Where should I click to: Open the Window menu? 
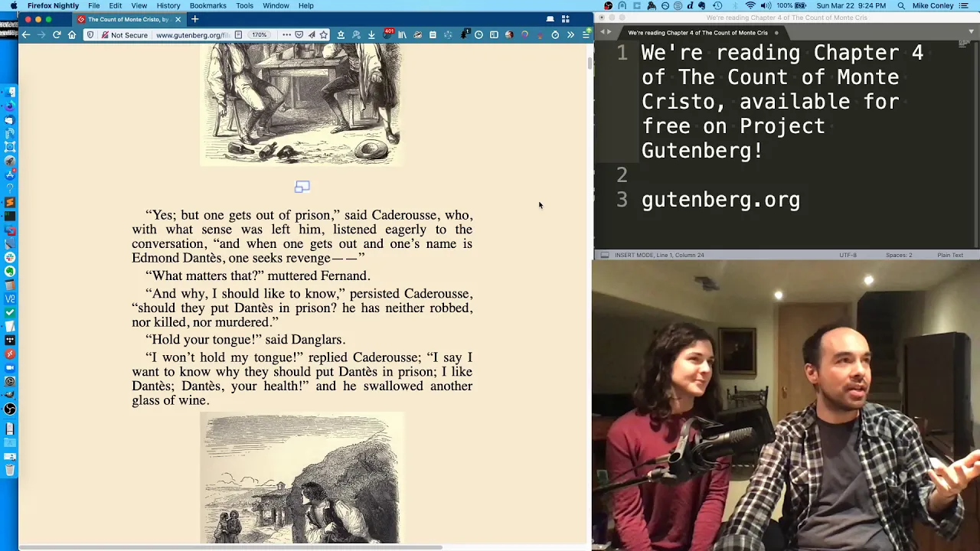pyautogui.click(x=276, y=5)
